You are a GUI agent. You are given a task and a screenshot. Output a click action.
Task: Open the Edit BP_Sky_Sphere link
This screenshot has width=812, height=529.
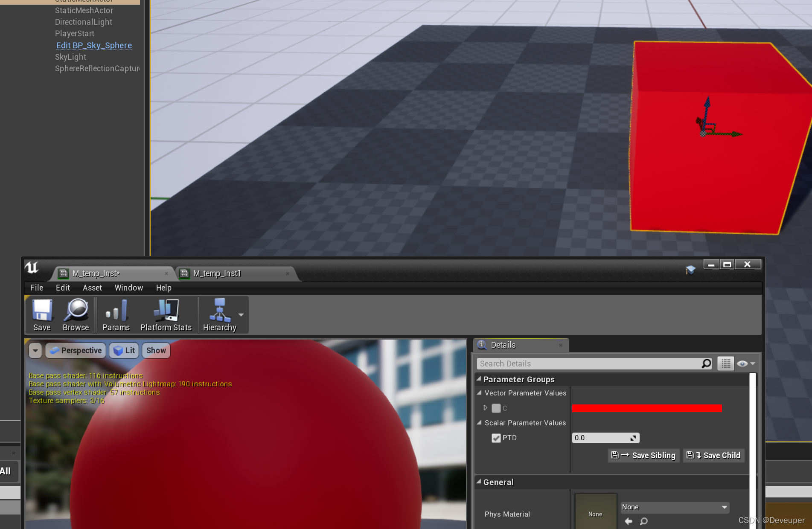click(94, 45)
